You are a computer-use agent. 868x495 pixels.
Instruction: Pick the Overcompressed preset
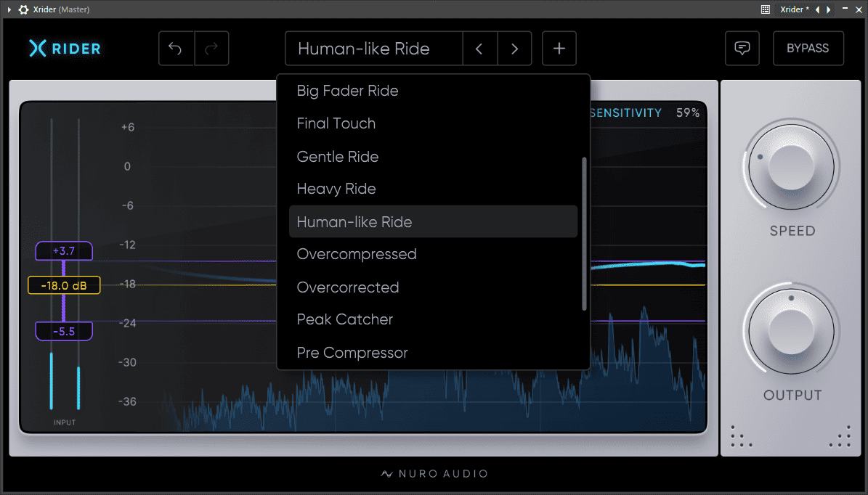pos(433,254)
